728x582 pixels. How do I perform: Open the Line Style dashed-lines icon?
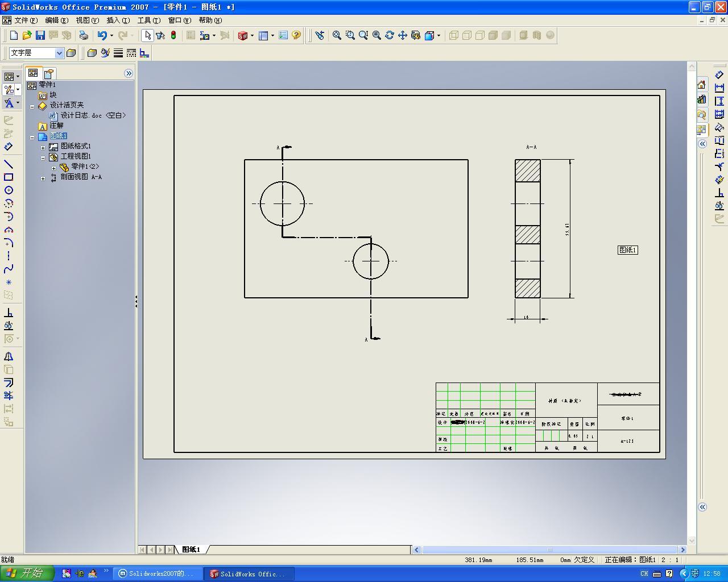point(131,53)
